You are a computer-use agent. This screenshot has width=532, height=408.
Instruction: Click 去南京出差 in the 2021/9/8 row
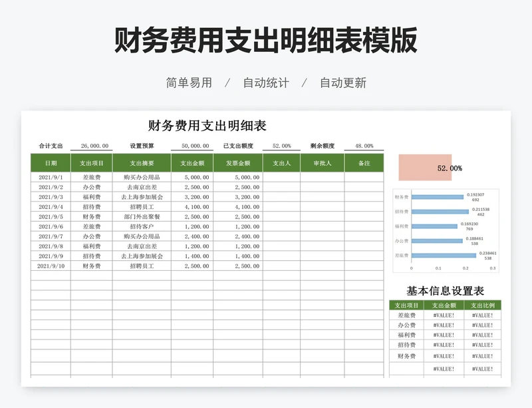(x=142, y=246)
